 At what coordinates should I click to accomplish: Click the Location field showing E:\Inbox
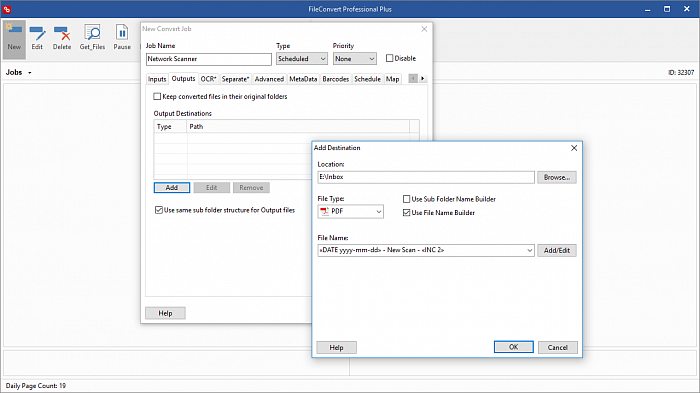coord(426,177)
